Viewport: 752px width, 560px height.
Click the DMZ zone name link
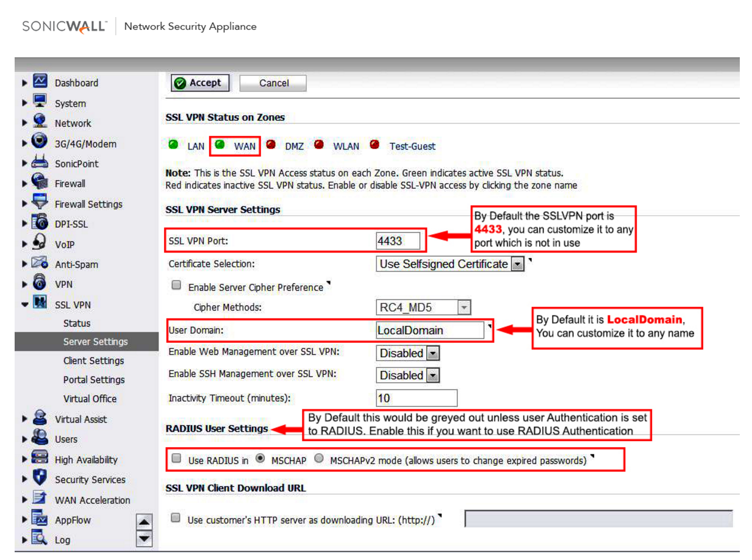(294, 146)
